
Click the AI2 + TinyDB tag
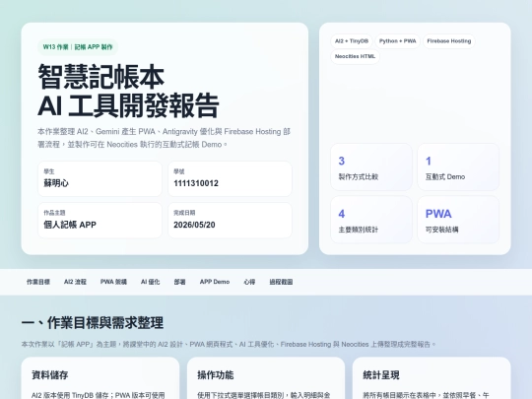[352, 41]
